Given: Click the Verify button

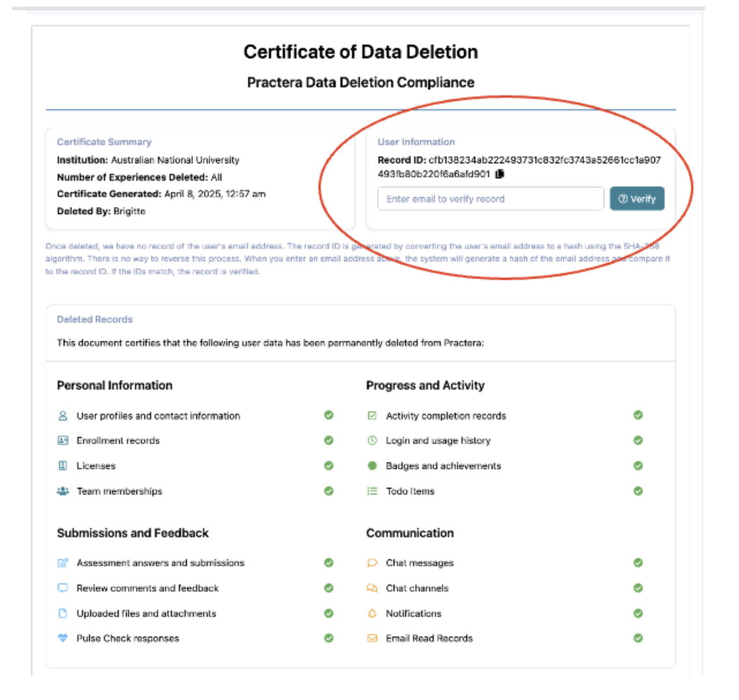Looking at the screenshot, I should [x=637, y=199].
